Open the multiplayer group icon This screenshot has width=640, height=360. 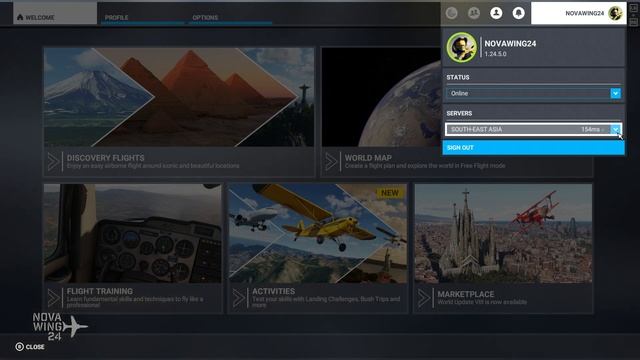(x=474, y=13)
